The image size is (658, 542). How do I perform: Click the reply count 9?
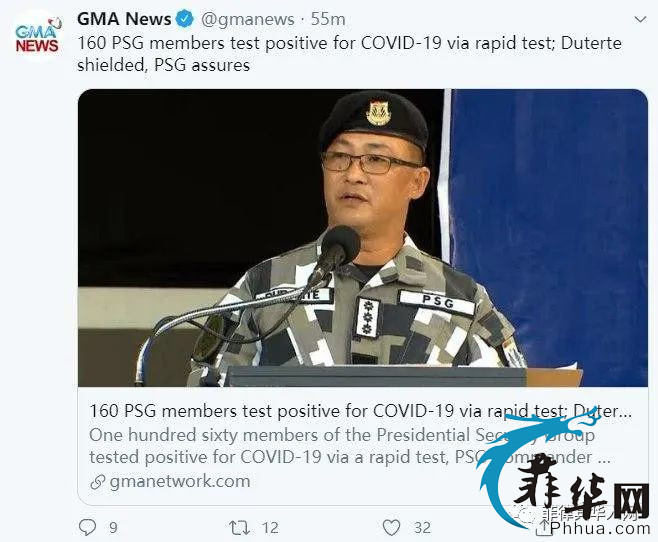point(113,528)
